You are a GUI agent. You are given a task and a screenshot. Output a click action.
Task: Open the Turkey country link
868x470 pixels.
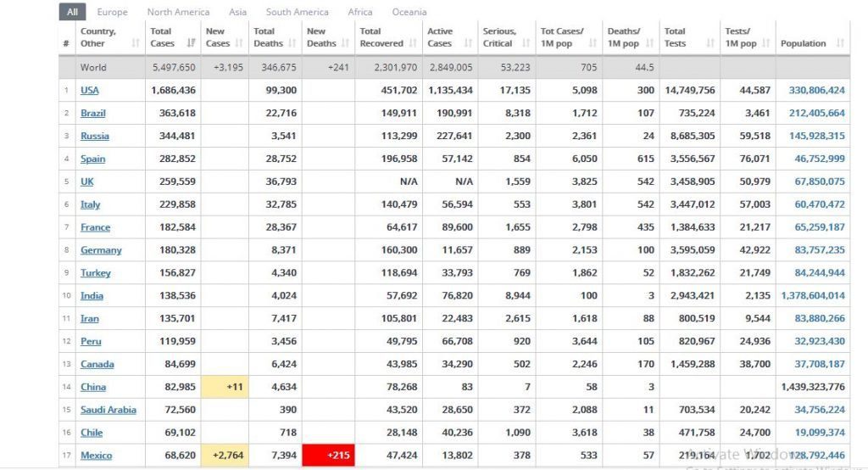point(95,272)
